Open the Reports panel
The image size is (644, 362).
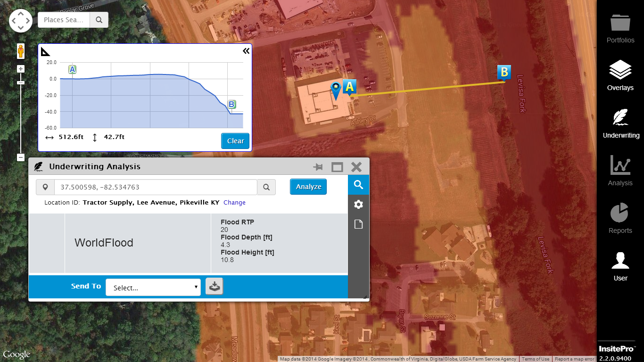coord(620,218)
